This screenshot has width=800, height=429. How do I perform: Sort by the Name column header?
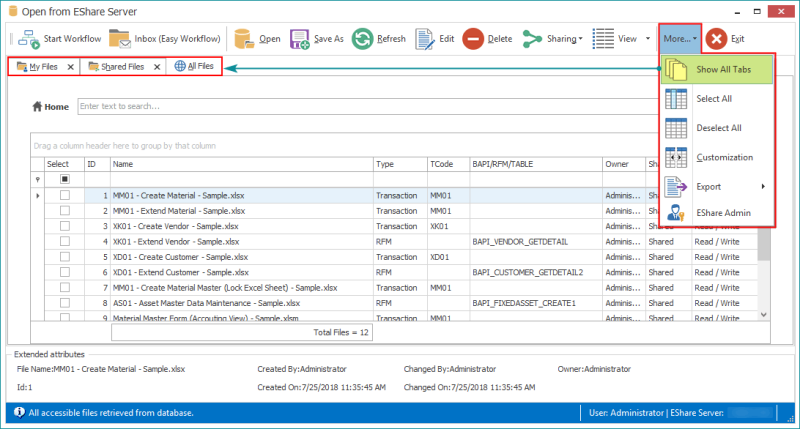tap(240, 163)
